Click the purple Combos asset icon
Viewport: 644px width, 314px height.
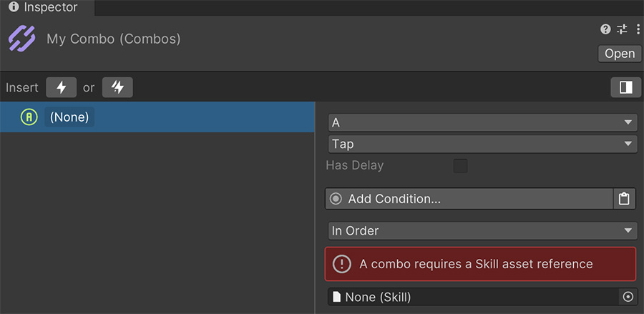(x=21, y=39)
